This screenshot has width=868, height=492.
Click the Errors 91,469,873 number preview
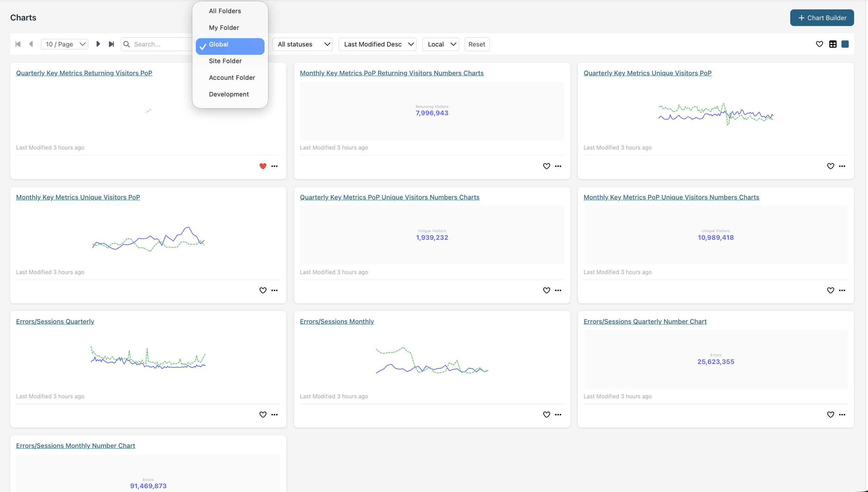click(148, 473)
